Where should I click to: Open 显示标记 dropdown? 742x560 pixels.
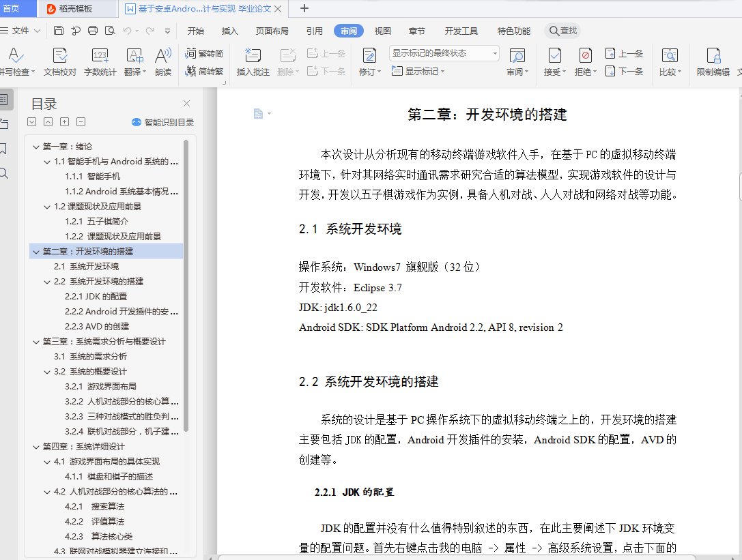pyautogui.click(x=418, y=72)
